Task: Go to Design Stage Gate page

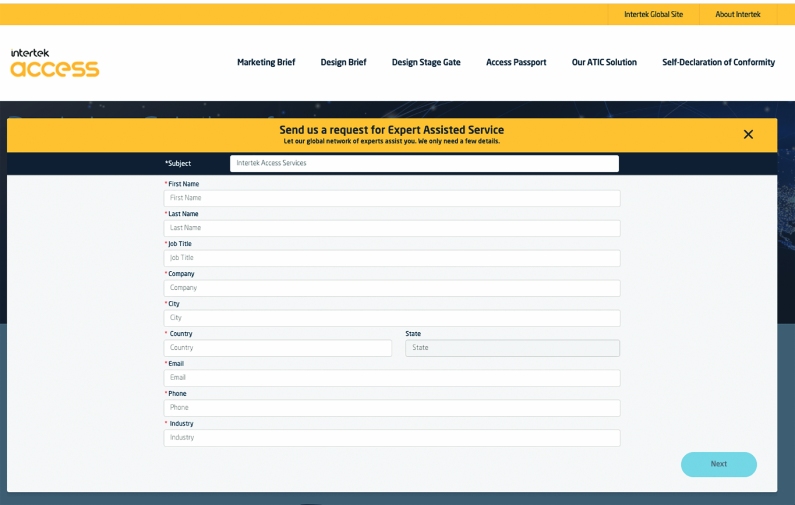Action: point(426,62)
